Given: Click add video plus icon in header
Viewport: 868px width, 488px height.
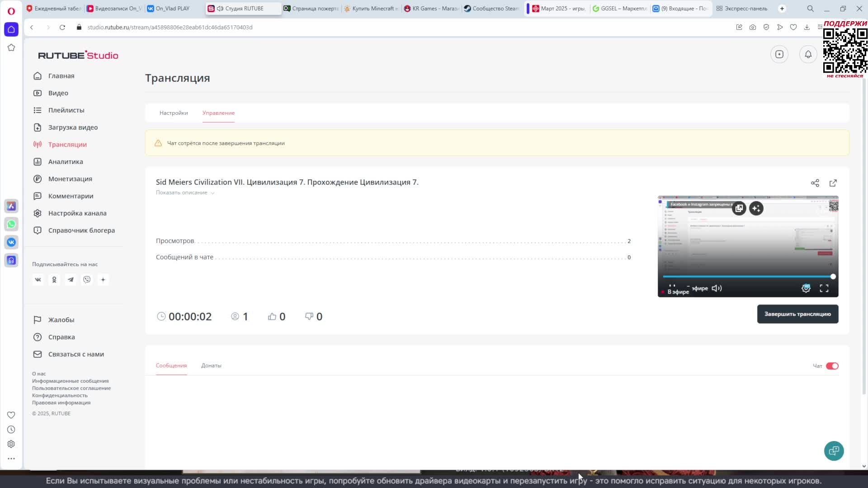Looking at the screenshot, I should [x=779, y=54].
